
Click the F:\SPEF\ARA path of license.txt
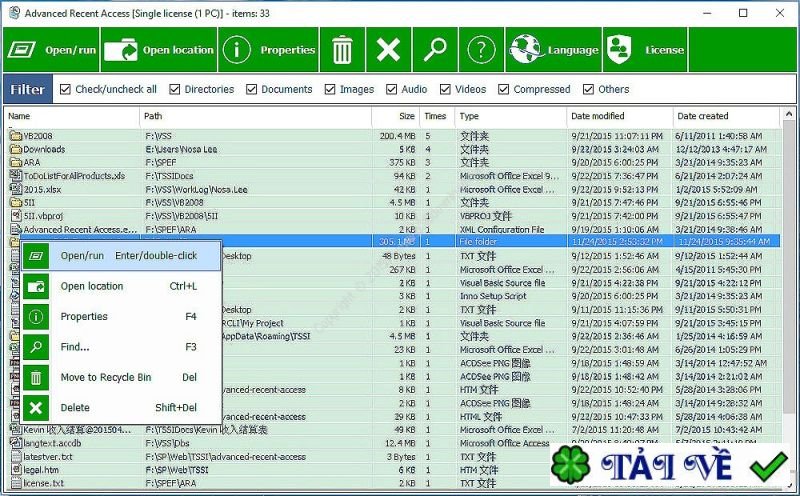coord(170,483)
